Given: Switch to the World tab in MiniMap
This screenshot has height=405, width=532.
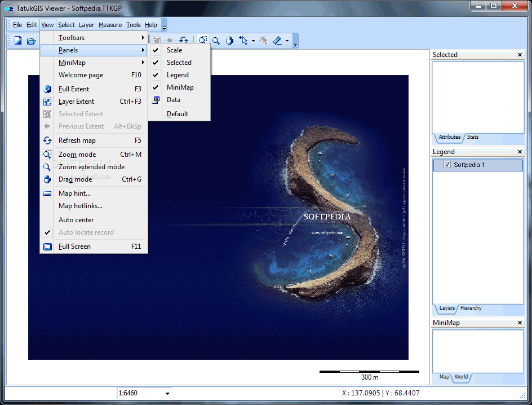Looking at the screenshot, I should click(461, 377).
